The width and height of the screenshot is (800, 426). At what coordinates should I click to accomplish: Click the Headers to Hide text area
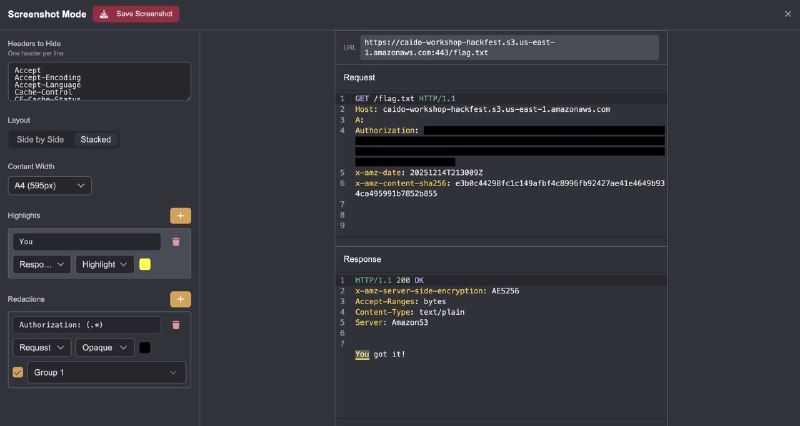pos(99,82)
